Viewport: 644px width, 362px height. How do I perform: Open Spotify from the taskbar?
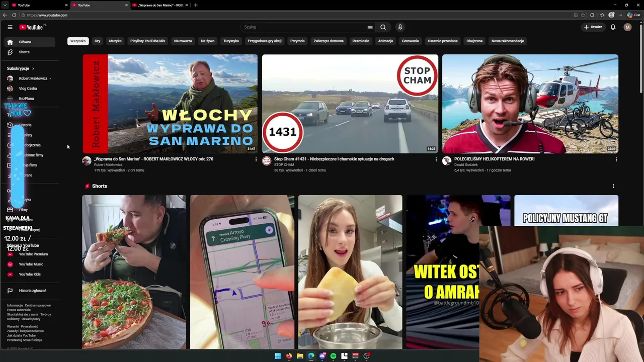(333, 356)
